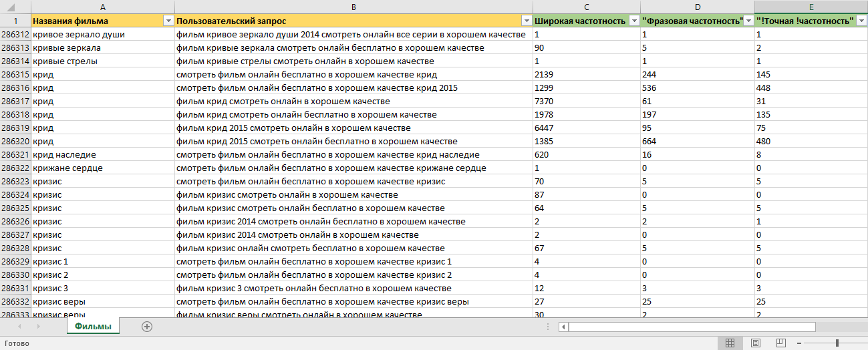The height and width of the screenshot is (350, 868).
Task: Click cell крижане сердце in column A
Action: (x=103, y=168)
